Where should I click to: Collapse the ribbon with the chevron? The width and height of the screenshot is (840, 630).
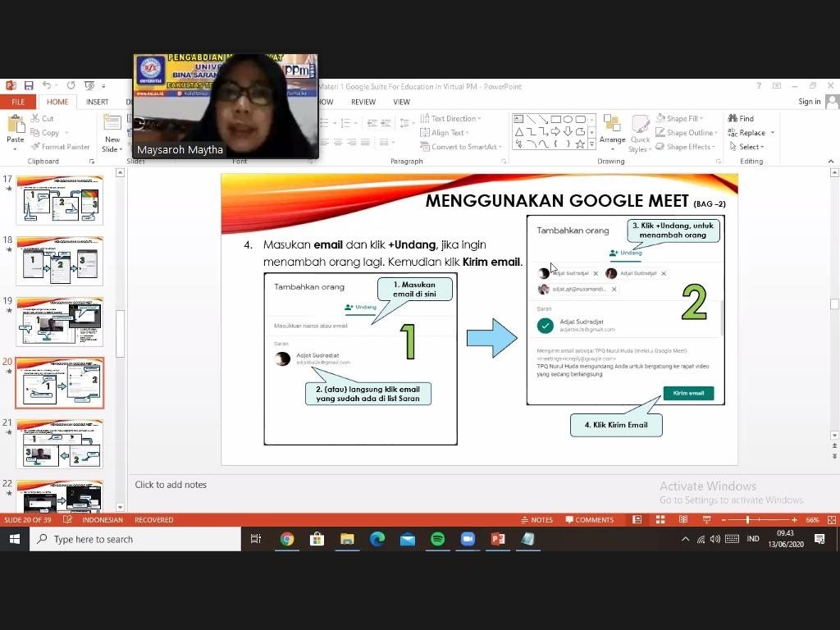[831, 162]
